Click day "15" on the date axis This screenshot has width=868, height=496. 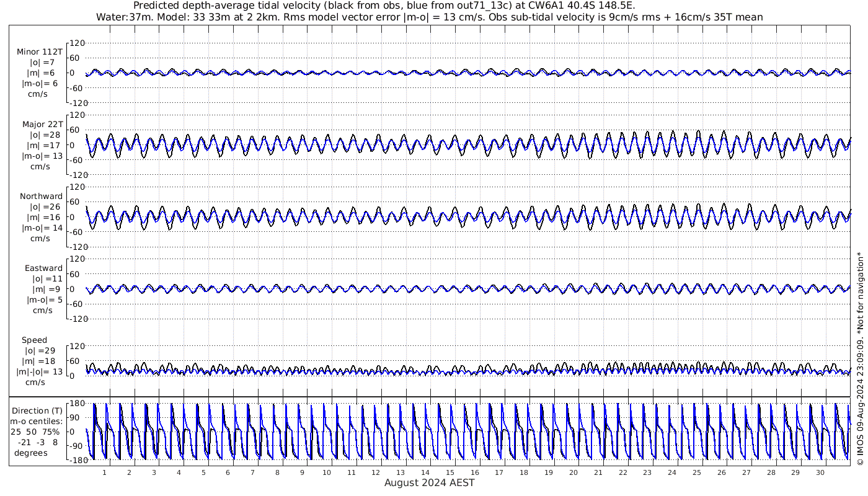point(450,472)
